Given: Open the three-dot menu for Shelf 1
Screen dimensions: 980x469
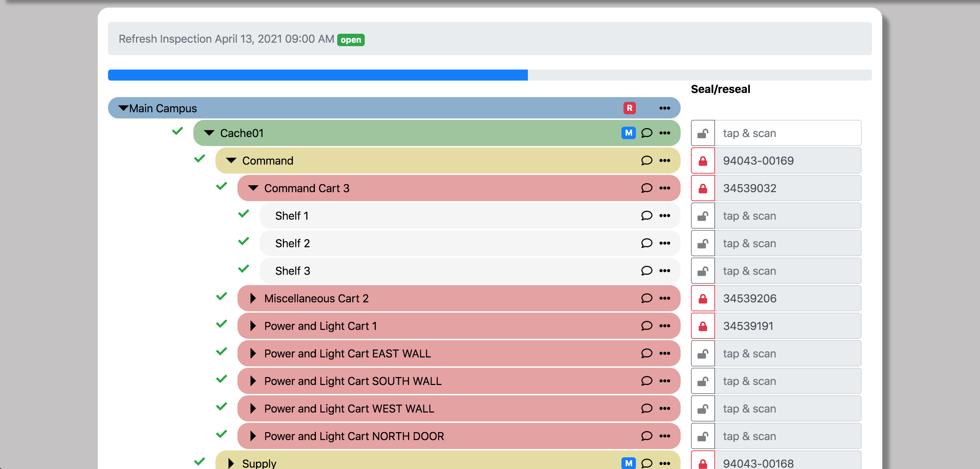Looking at the screenshot, I should tap(664, 216).
